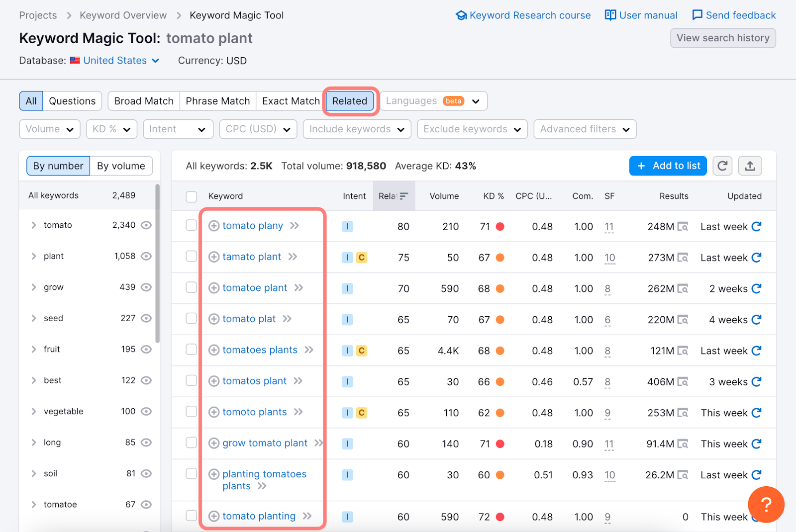
Task: Open the Volume filter dropdown
Action: [50, 129]
